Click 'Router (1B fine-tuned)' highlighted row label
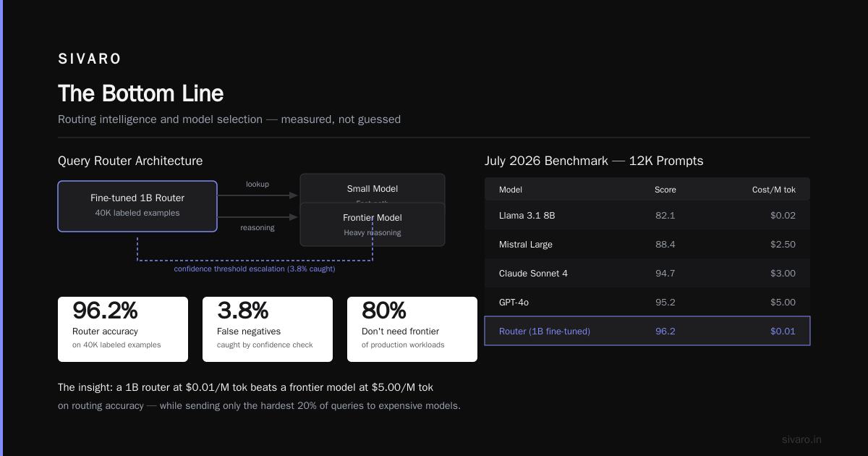Image resolution: width=868 pixels, height=456 pixels. coord(545,332)
